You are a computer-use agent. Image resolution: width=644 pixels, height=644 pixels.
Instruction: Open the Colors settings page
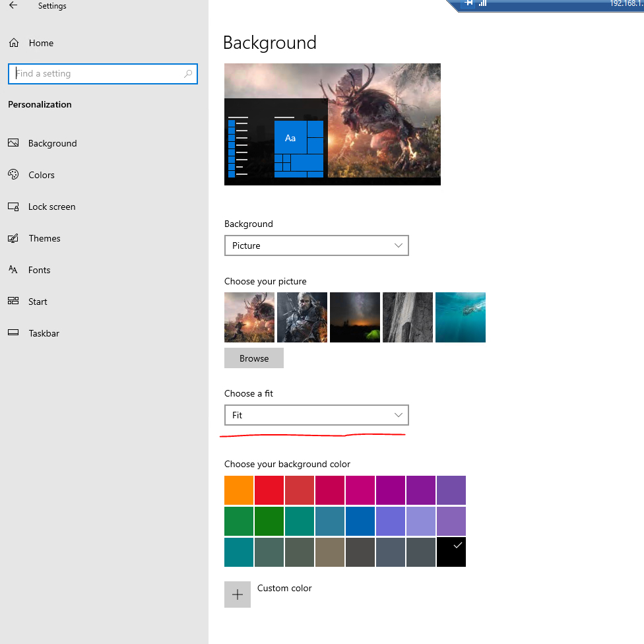pos(42,175)
